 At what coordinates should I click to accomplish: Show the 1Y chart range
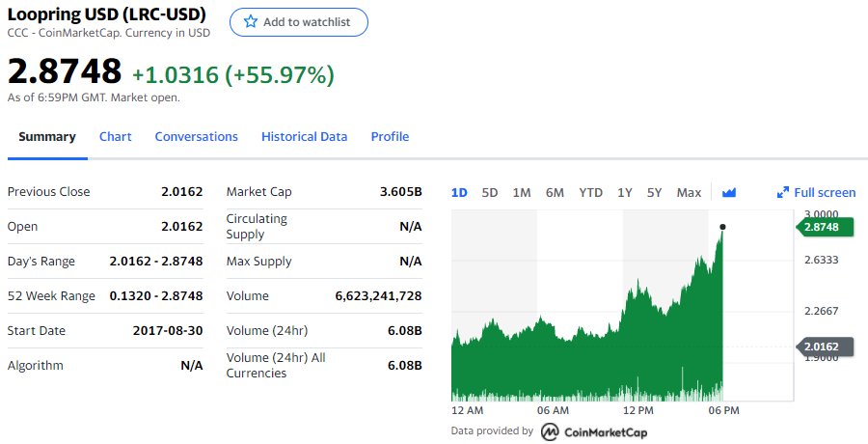coord(624,192)
